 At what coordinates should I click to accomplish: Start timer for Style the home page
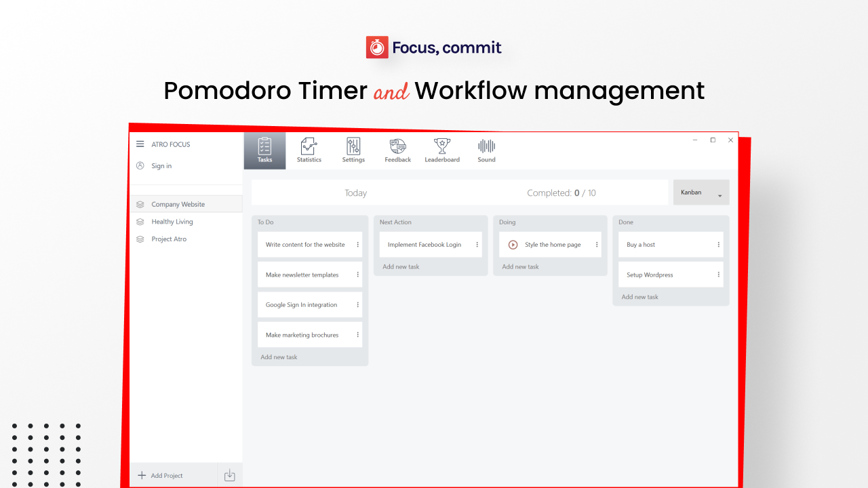click(x=513, y=245)
